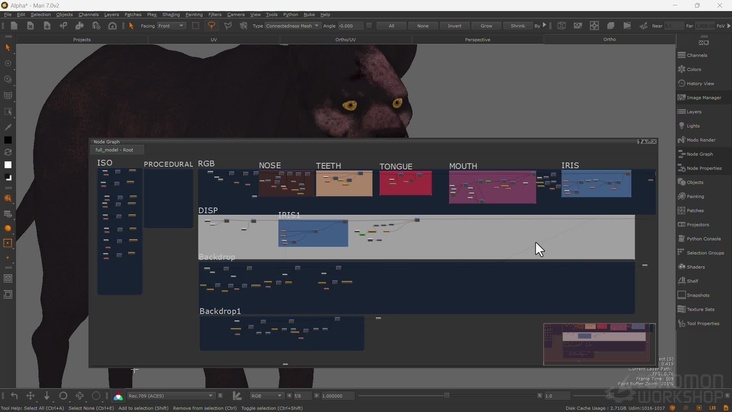Open the Shading menu
Image resolution: width=732 pixels, height=412 pixels.
coord(171,14)
